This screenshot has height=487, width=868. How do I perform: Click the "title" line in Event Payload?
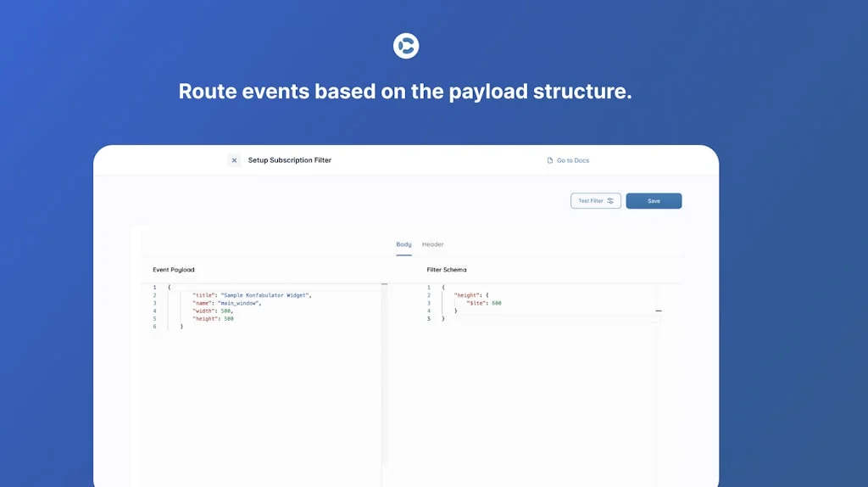coord(252,295)
